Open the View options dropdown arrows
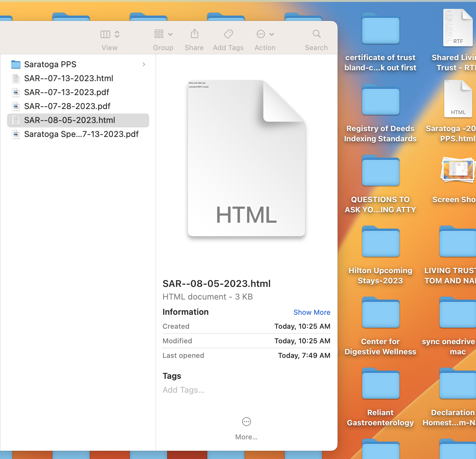 click(x=117, y=34)
